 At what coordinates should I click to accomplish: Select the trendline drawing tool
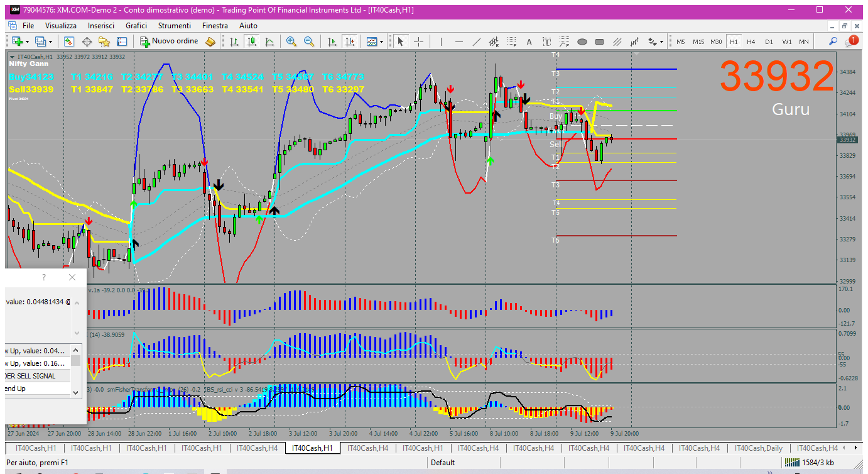click(477, 41)
